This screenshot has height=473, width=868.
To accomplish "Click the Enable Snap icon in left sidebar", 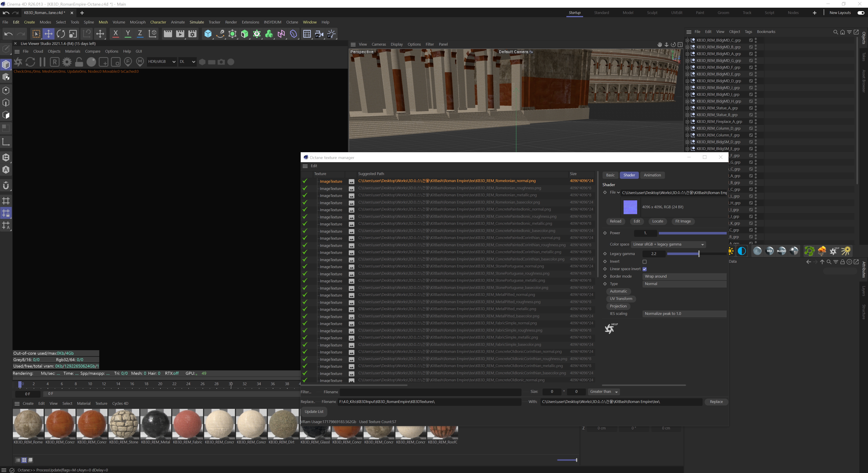I will [x=6, y=185].
